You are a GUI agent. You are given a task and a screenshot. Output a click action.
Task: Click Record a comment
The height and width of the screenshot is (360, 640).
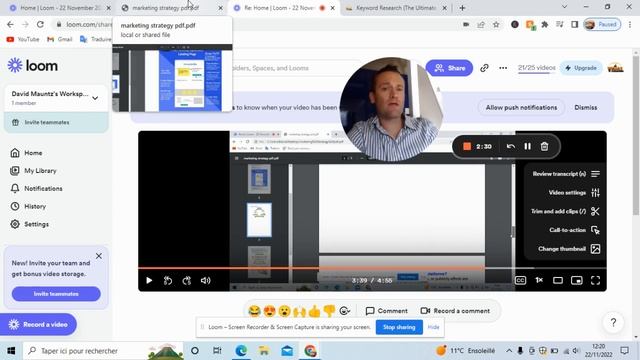coord(455,311)
